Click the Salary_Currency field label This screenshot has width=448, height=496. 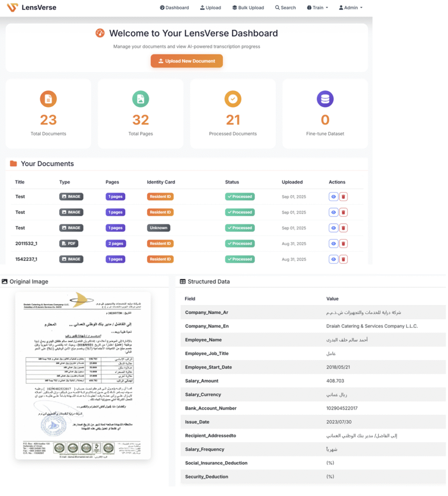pos(203,394)
